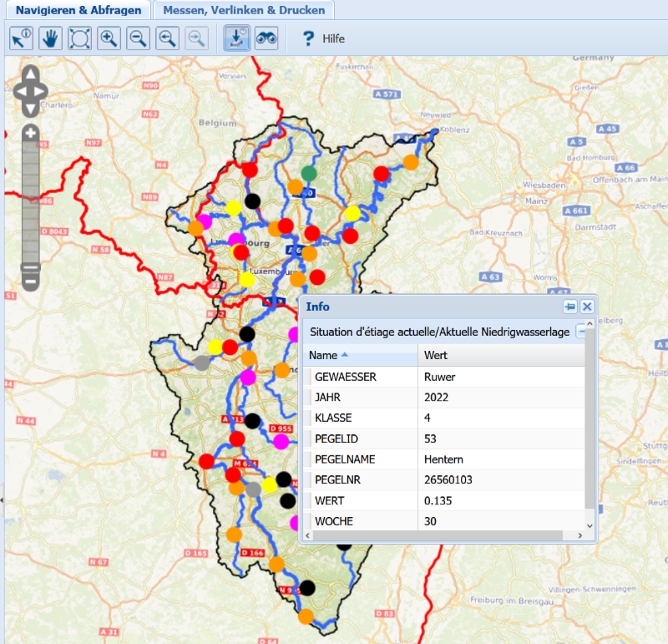Toggle the download data tool
The height and width of the screenshot is (644, 668).
[237, 38]
